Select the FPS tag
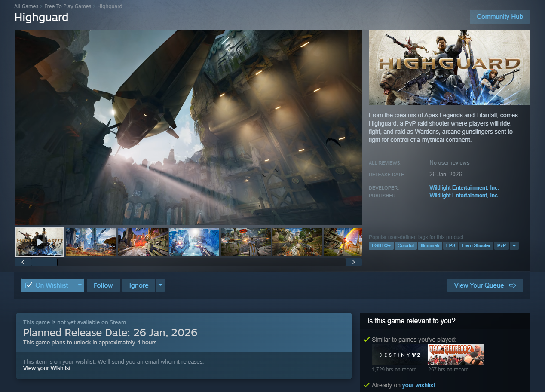545x392 pixels. (450, 246)
